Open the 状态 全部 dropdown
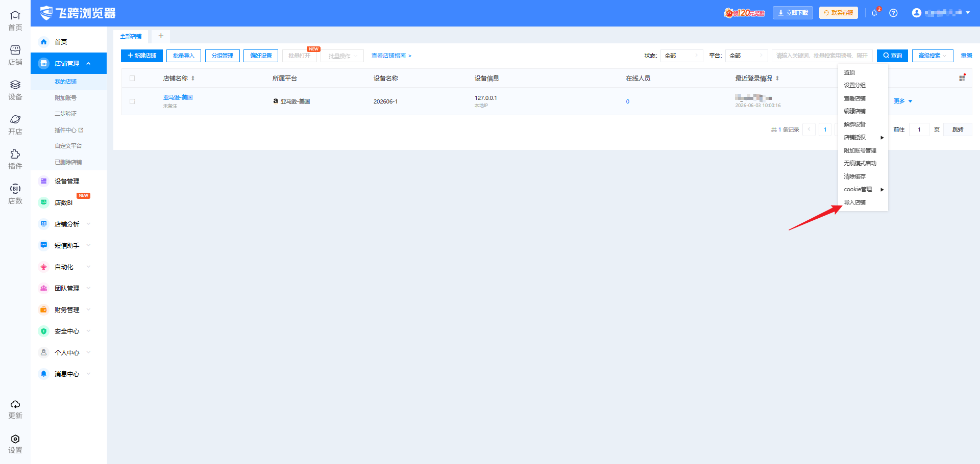 (x=681, y=56)
